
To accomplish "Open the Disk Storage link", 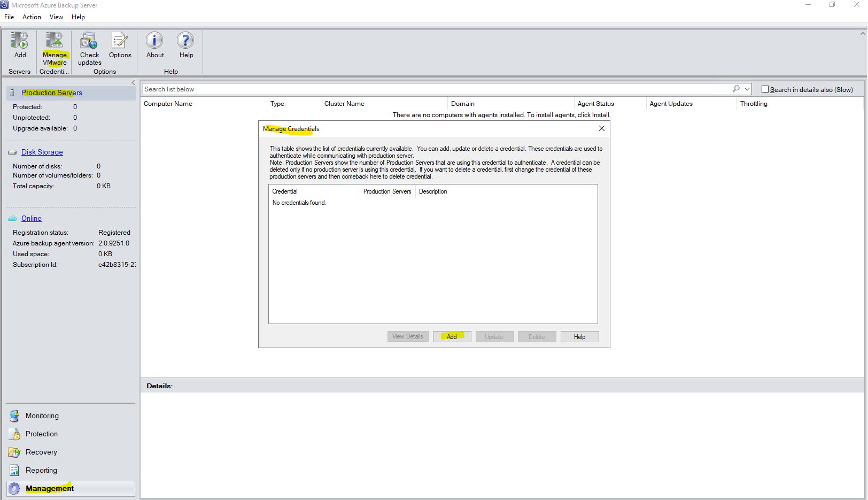I will (x=42, y=152).
